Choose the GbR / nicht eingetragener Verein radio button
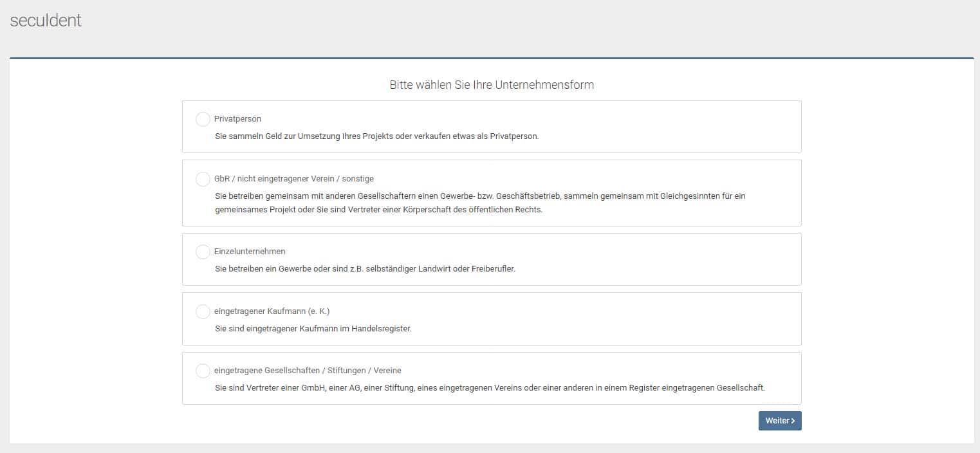This screenshot has height=453, width=980. click(203, 179)
